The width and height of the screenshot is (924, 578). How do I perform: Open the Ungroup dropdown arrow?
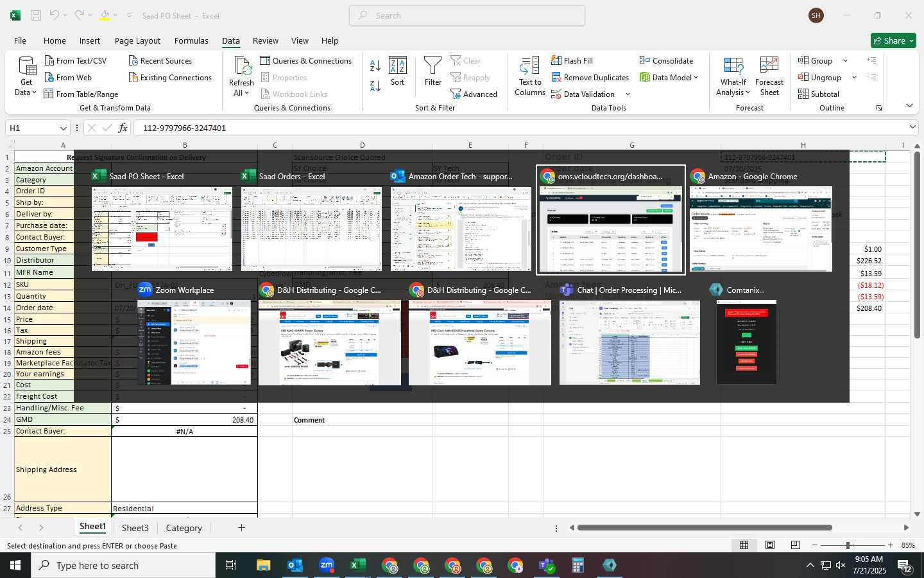(854, 77)
